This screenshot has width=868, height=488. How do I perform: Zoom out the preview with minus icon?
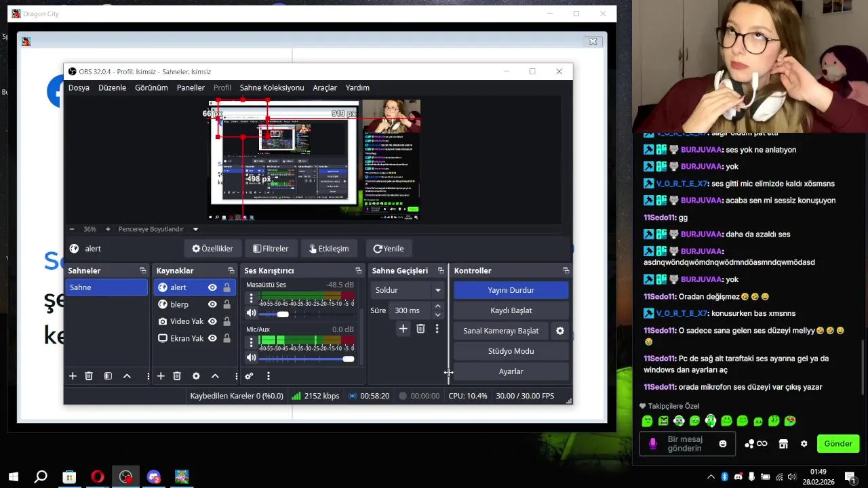pos(72,229)
